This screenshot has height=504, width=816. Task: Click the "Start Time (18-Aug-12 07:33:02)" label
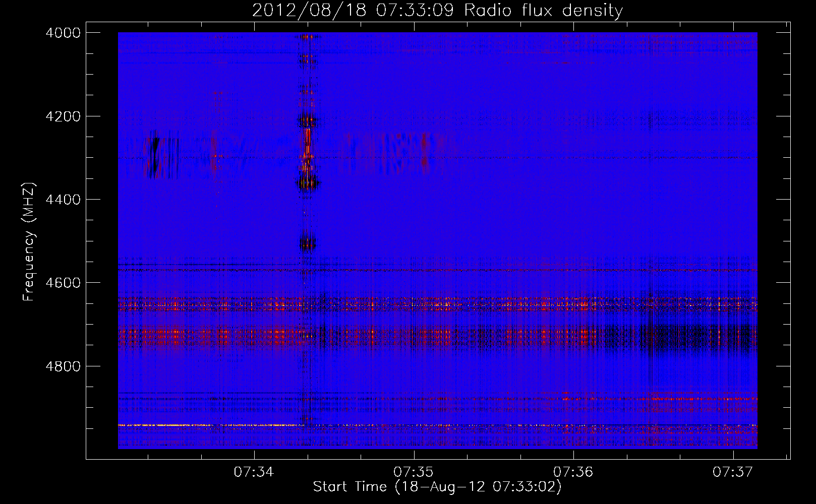437,487
